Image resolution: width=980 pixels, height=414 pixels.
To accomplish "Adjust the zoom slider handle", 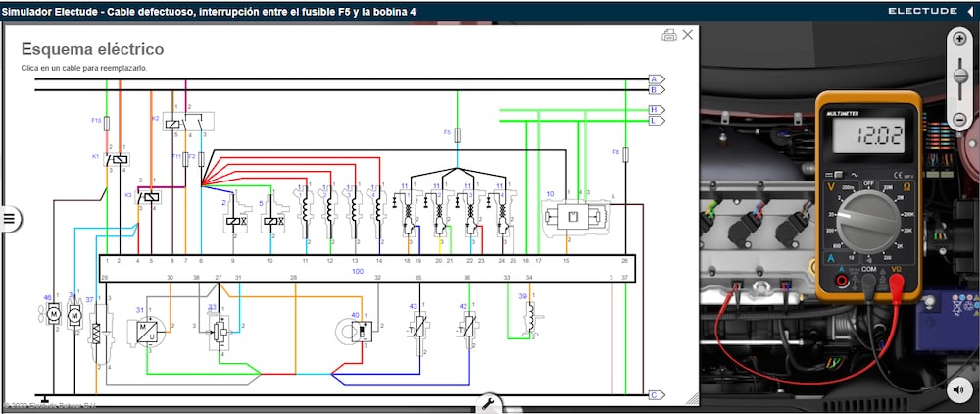I will (x=960, y=77).
